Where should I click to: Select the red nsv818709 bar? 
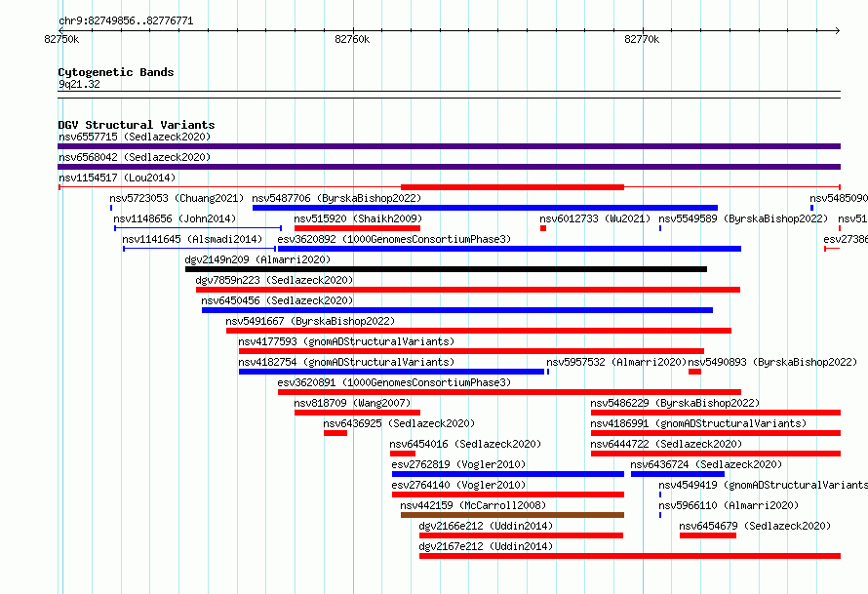coord(357,413)
